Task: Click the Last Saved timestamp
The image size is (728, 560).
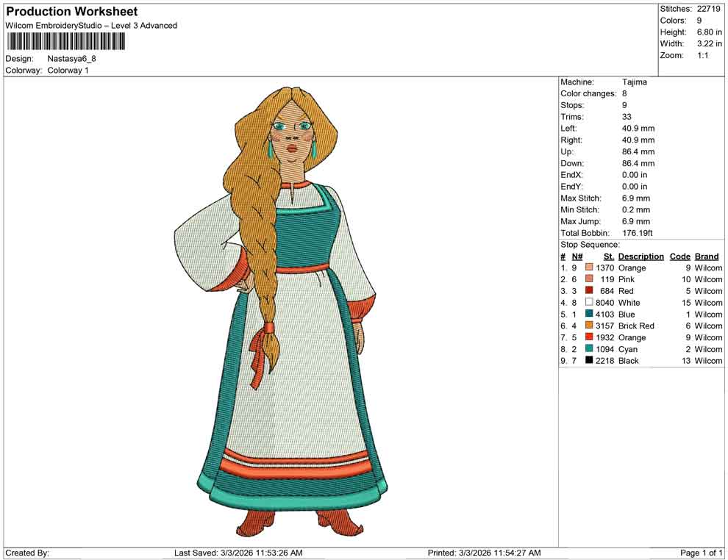Action: point(238,553)
